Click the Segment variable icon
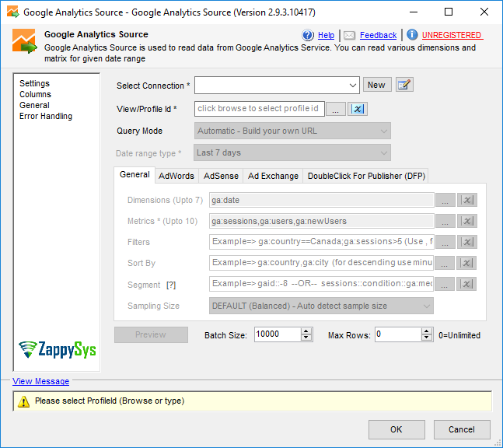Image resolution: width=503 pixels, height=448 pixels. 466,284
